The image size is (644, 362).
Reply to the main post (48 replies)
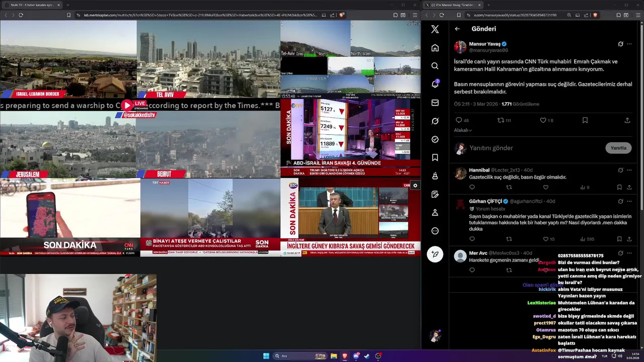(459, 120)
